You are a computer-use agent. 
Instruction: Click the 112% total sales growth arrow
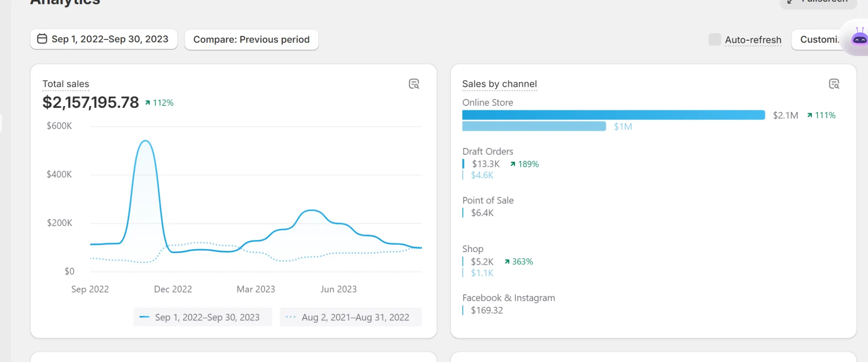point(147,103)
